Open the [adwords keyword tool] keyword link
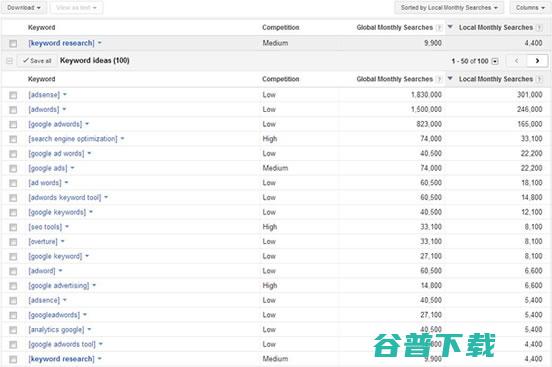 coord(64,197)
